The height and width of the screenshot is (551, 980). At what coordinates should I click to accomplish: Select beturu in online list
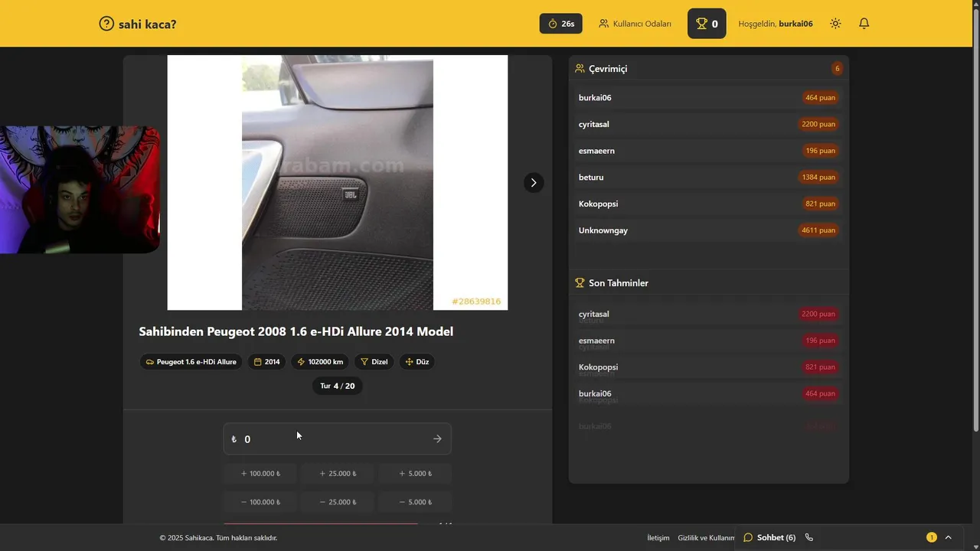[708, 178]
